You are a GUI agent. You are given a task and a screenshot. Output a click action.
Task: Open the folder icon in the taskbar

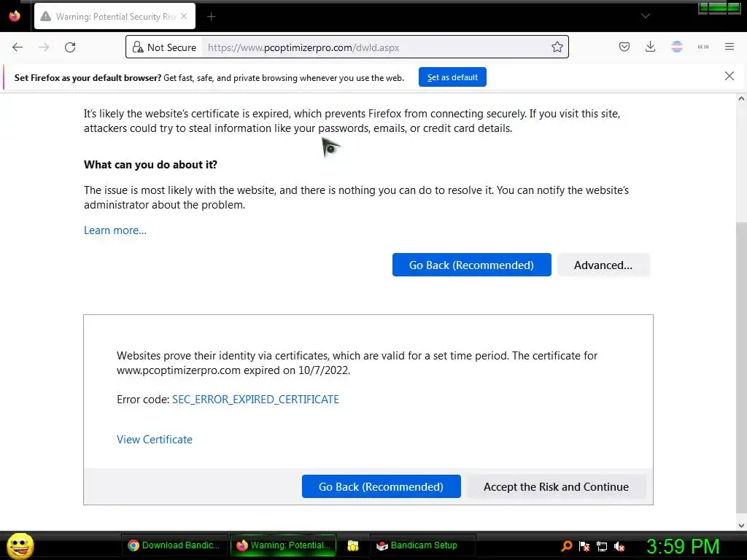pos(353,545)
